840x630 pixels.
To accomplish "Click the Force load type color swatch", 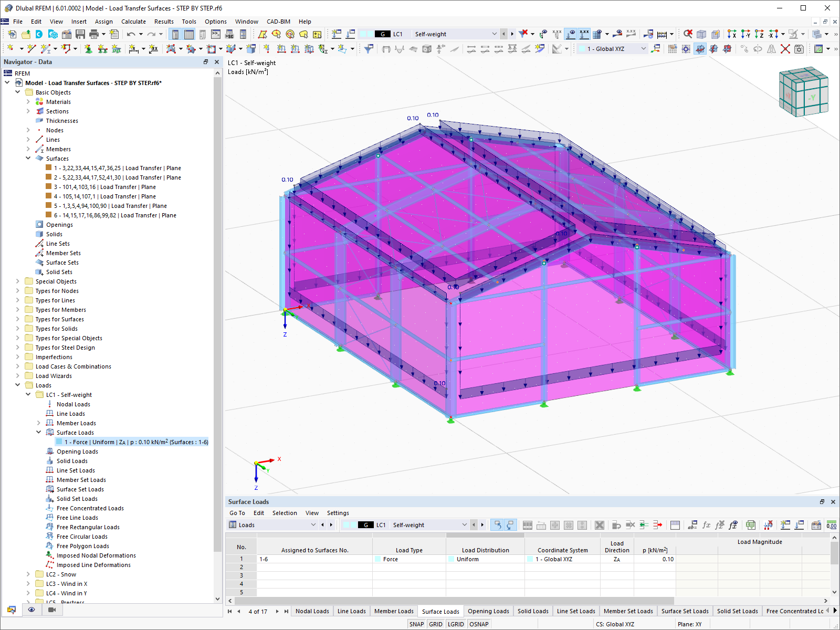I will click(378, 559).
